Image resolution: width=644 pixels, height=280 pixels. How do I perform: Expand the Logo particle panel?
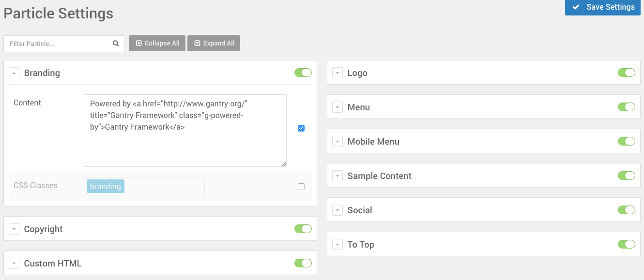pyautogui.click(x=337, y=73)
